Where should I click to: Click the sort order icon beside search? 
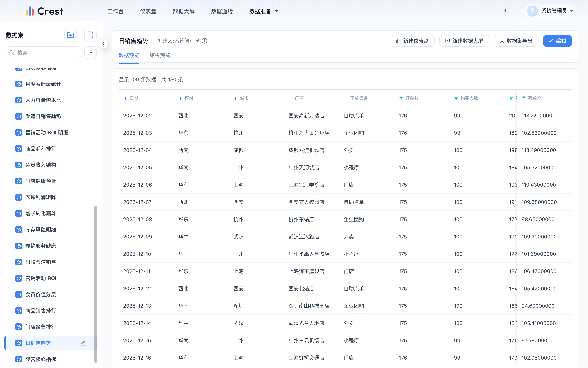tap(90, 53)
